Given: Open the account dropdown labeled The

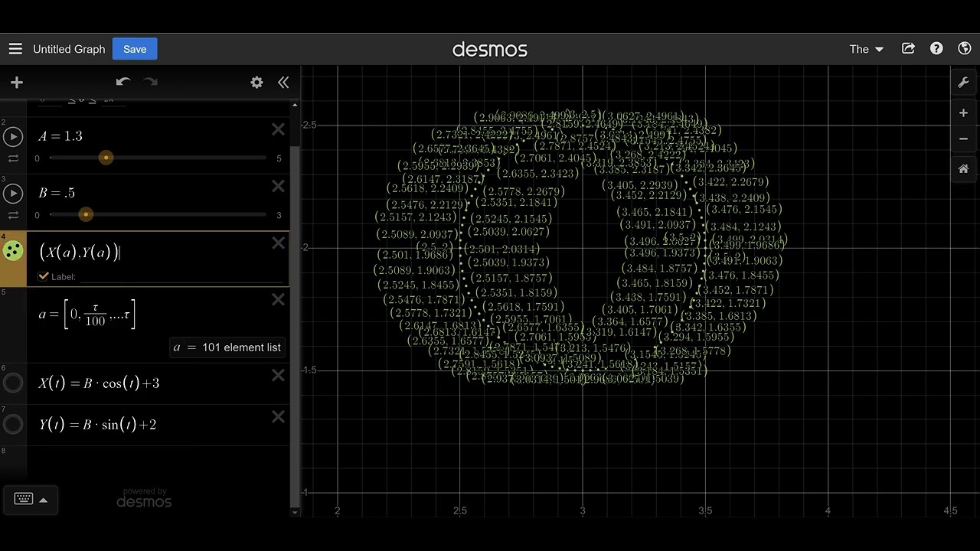Looking at the screenshot, I should pos(867,49).
